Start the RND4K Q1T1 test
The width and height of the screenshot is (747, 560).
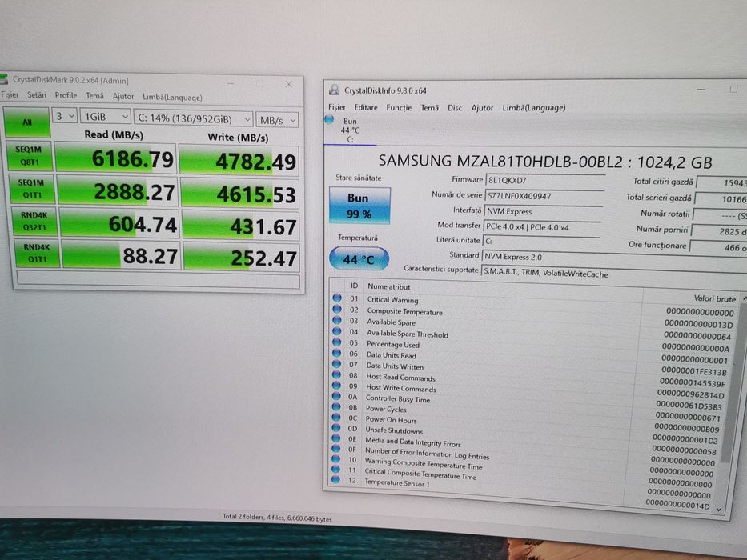(37, 253)
